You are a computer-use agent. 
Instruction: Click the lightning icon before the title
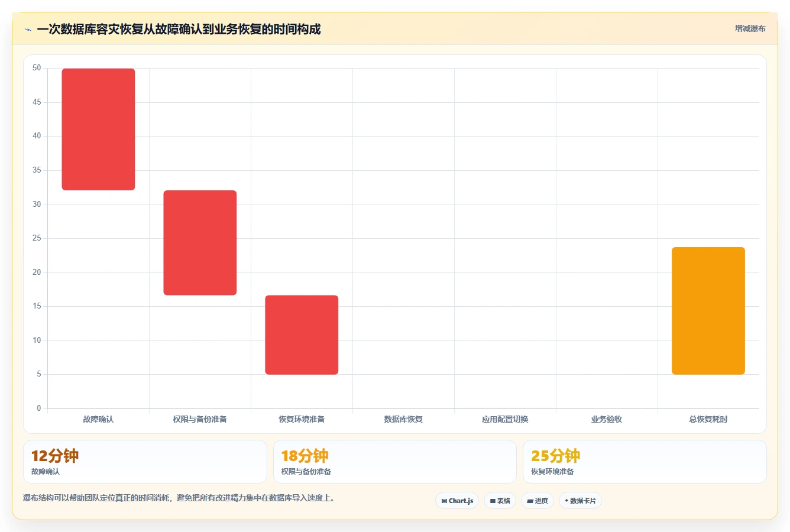pyautogui.click(x=28, y=30)
